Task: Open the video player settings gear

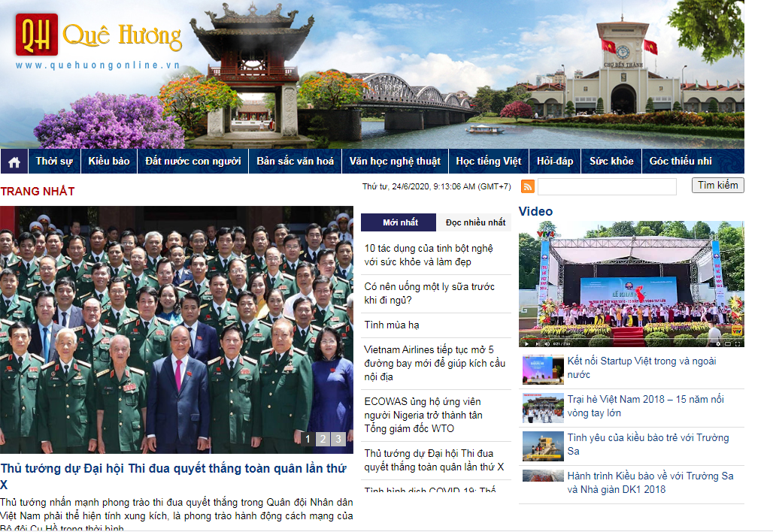Action: [718, 344]
